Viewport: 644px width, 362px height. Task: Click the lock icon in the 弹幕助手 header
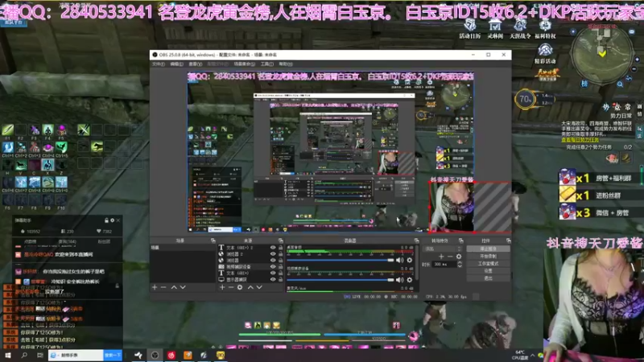point(106,220)
